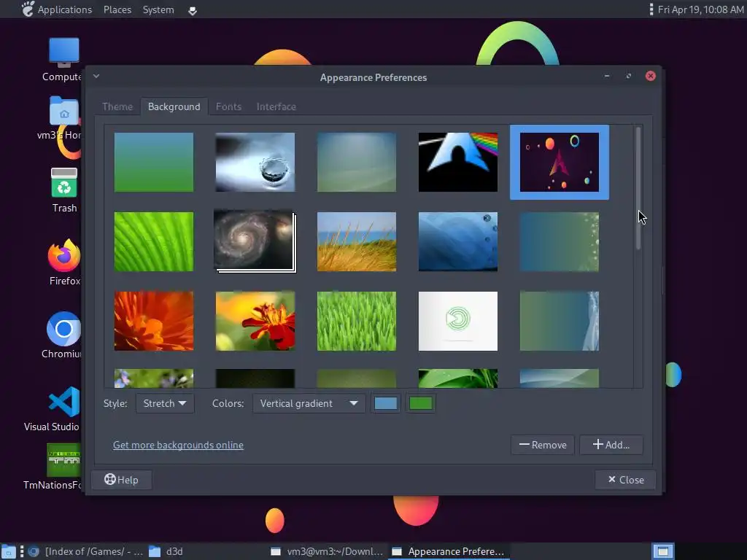Select the Arch prism rainbow wallpaper thumbnail
The height and width of the screenshot is (560, 747).
point(458,163)
